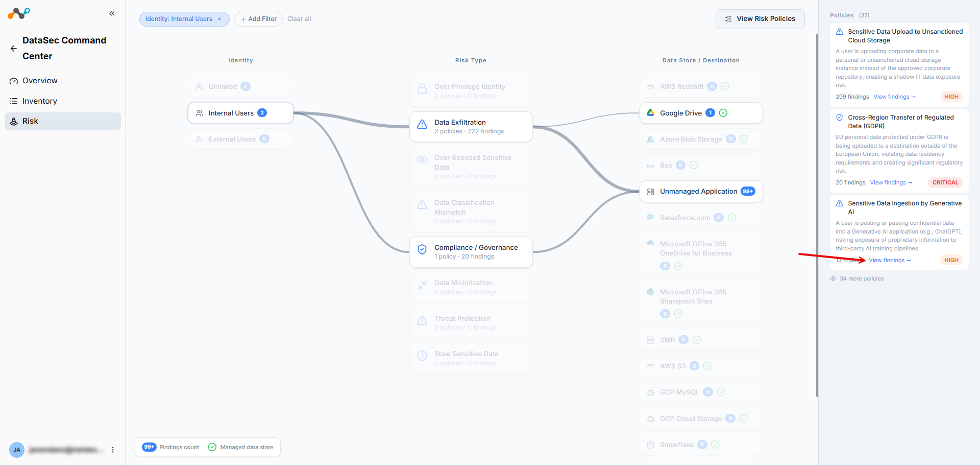Click the AWS Redshift icon
This screenshot has width=980, height=466.
tap(650, 87)
